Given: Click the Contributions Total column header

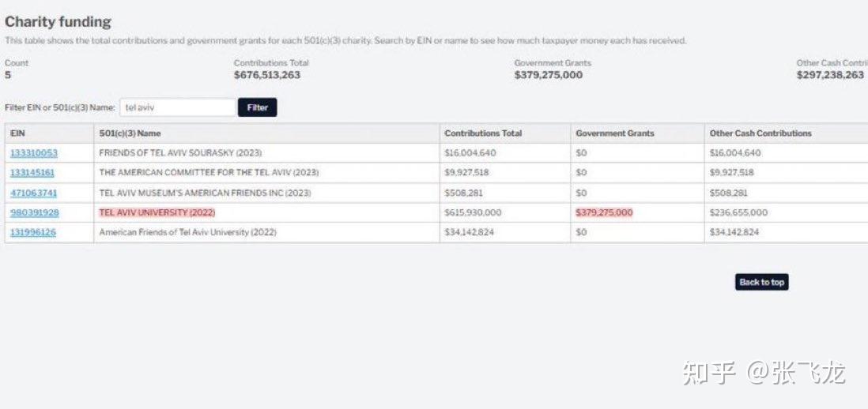Looking at the screenshot, I should click(x=483, y=133).
